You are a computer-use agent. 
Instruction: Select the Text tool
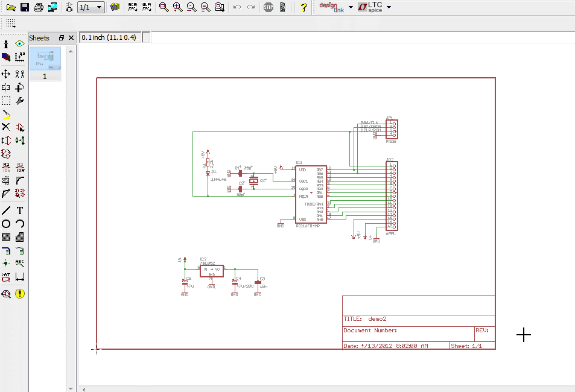(x=20, y=210)
